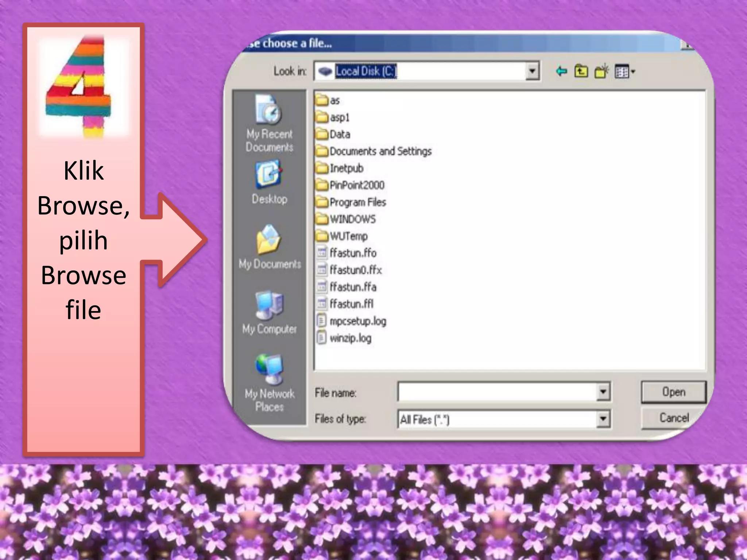Select the Program Files folder

click(351, 202)
